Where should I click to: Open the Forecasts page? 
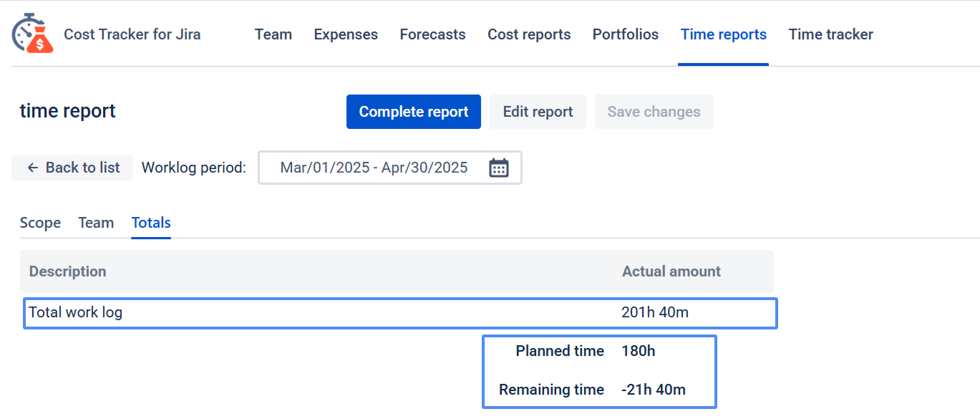coord(432,34)
